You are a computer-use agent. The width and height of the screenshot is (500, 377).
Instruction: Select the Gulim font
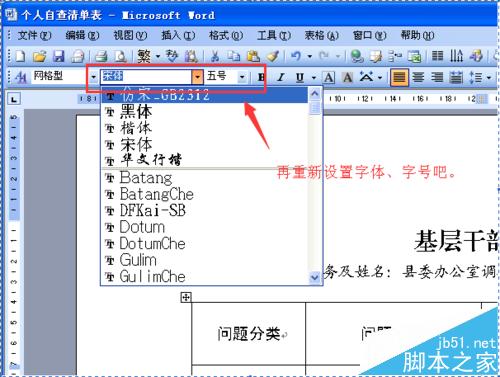coord(204,260)
